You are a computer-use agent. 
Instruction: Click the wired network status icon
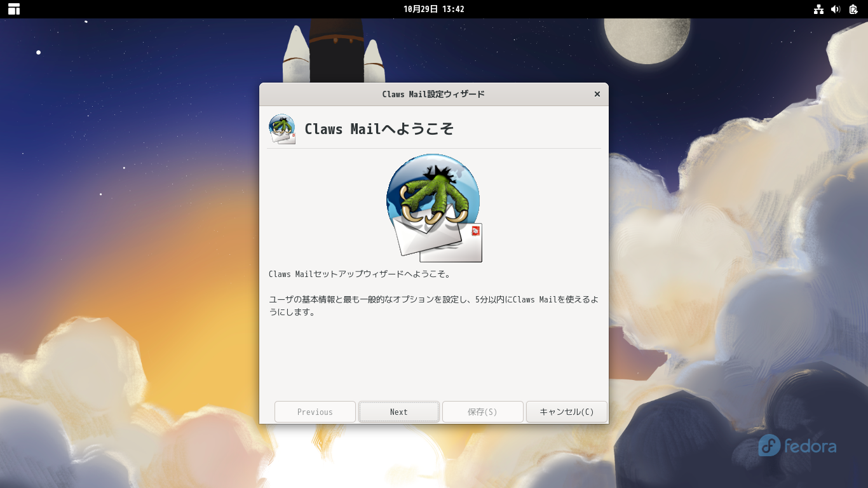click(x=818, y=9)
